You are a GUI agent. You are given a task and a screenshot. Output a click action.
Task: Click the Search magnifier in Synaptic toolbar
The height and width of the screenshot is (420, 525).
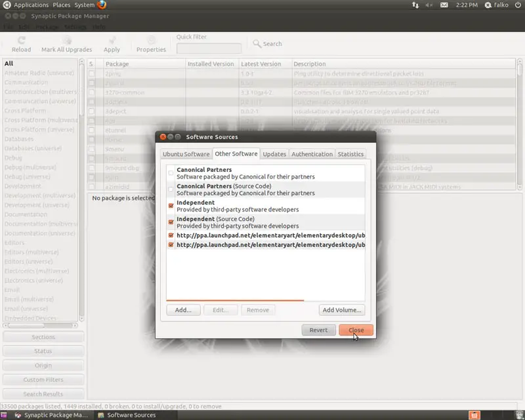[257, 43]
